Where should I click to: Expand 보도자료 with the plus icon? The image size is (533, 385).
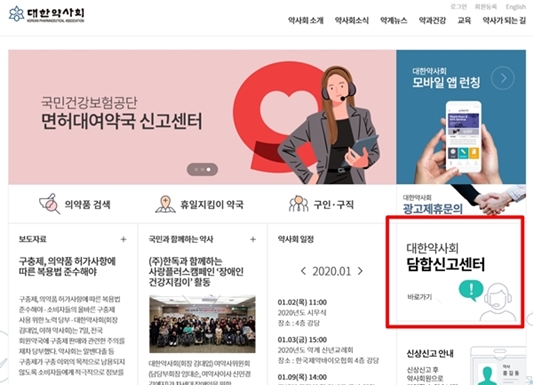pos(123,240)
